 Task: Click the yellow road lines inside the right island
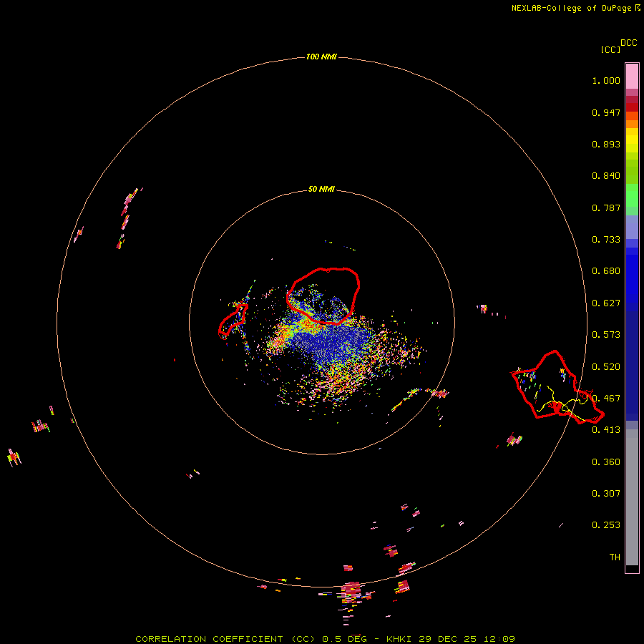tap(562, 404)
